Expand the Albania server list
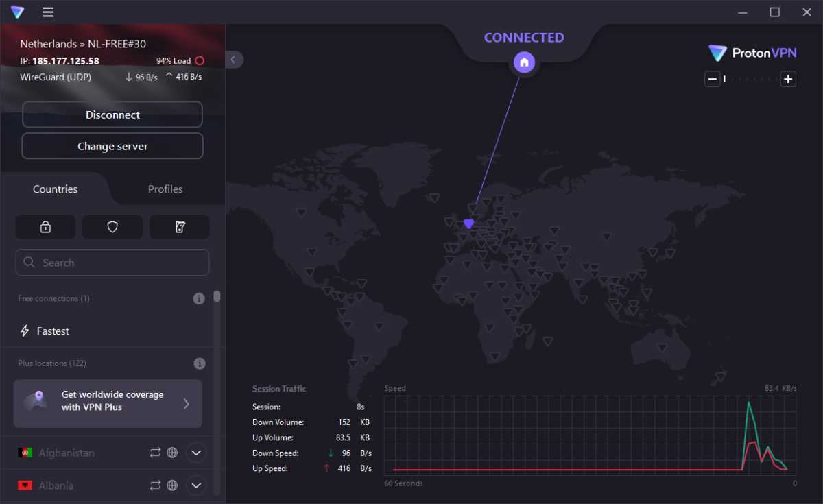Image resolution: width=823 pixels, height=504 pixels. [x=195, y=485]
